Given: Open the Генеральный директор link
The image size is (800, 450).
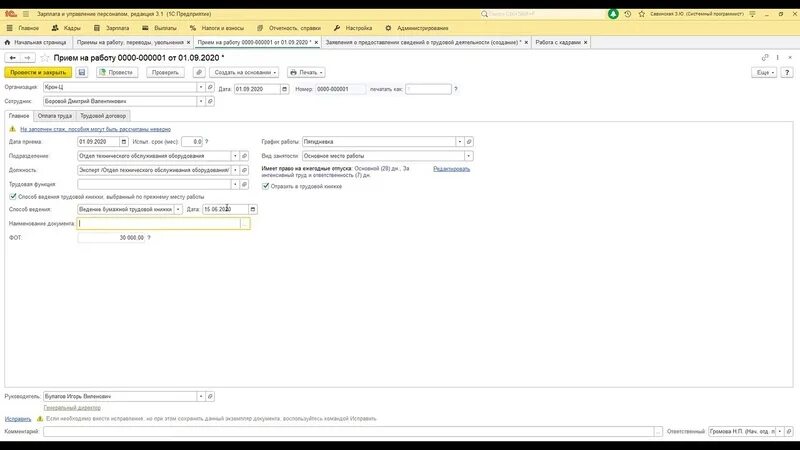Looking at the screenshot, I should click(72, 408).
